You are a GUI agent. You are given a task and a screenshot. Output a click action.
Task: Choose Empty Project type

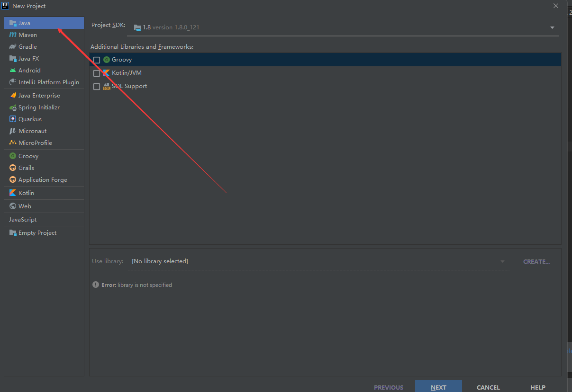click(44, 232)
